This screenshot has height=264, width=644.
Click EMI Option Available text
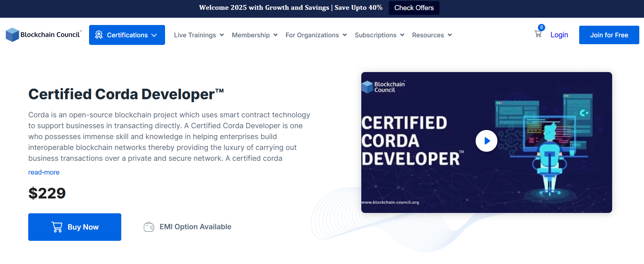point(195,227)
